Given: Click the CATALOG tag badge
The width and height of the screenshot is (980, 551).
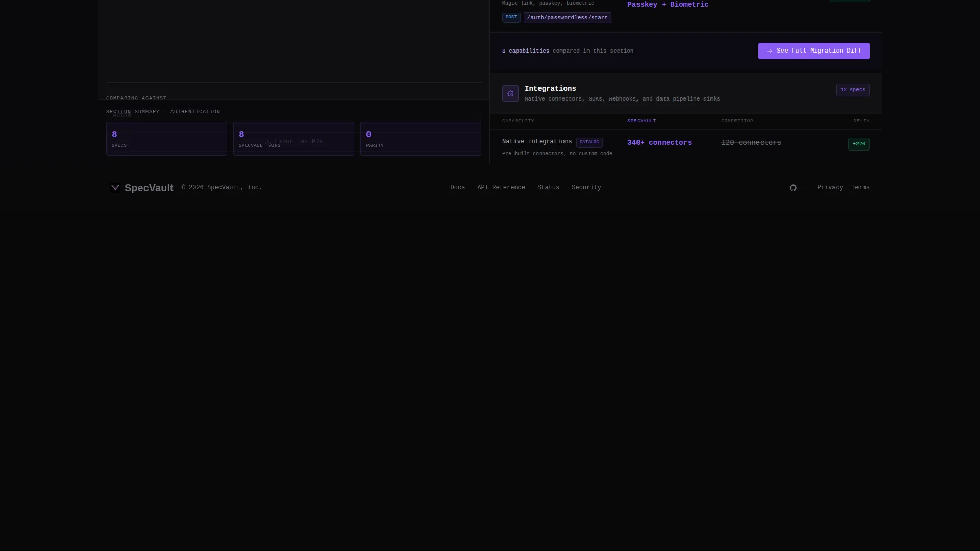Looking at the screenshot, I should point(589,142).
